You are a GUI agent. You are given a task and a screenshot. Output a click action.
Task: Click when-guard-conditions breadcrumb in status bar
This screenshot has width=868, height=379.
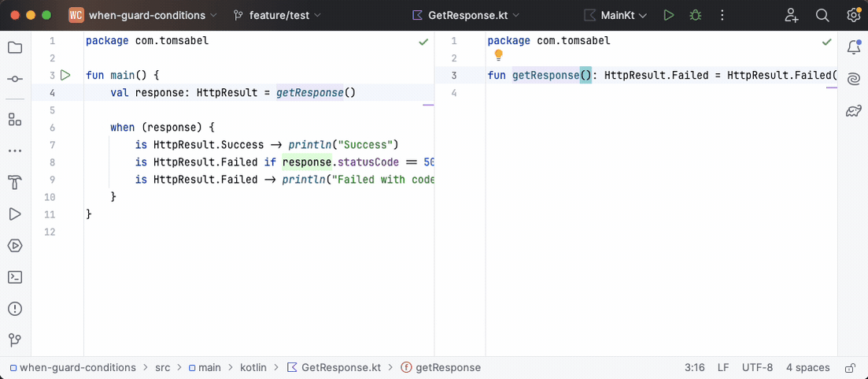click(x=73, y=367)
